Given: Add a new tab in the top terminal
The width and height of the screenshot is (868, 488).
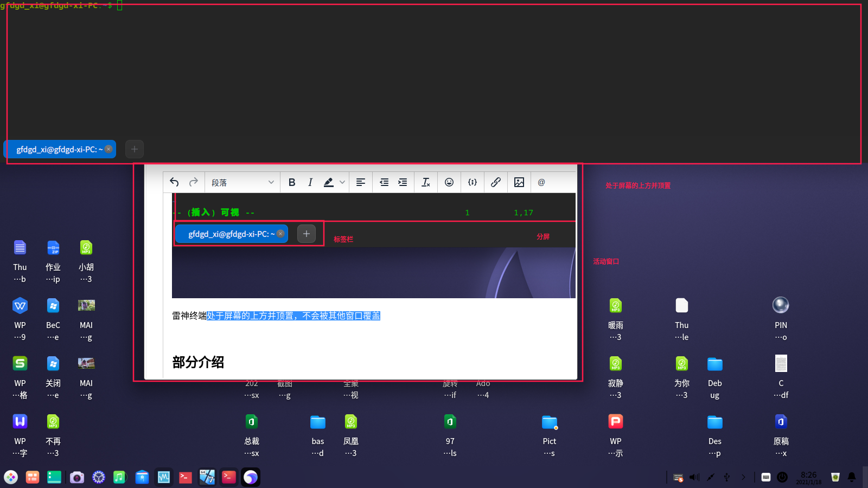Looking at the screenshot, I should point(135,149).
